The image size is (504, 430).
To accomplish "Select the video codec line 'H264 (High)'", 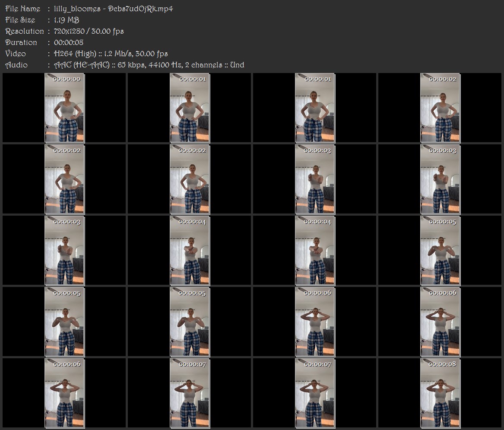I will click(75, 54).
